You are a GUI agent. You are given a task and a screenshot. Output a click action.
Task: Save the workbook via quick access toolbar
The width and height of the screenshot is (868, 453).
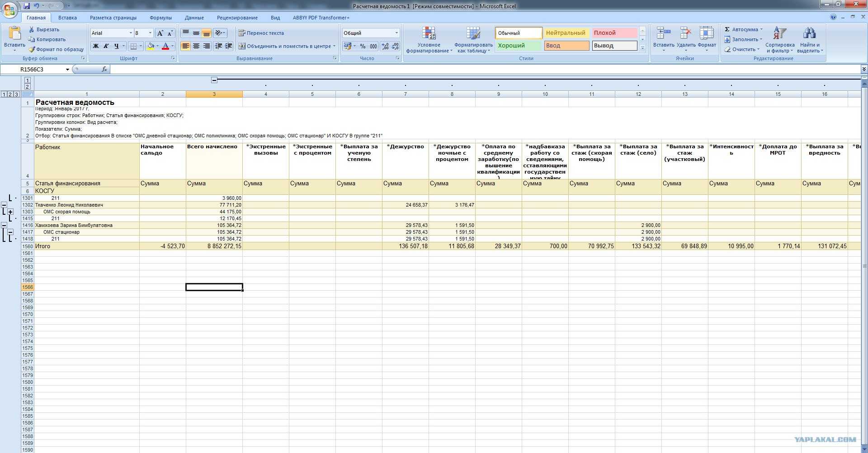(26, 6)
